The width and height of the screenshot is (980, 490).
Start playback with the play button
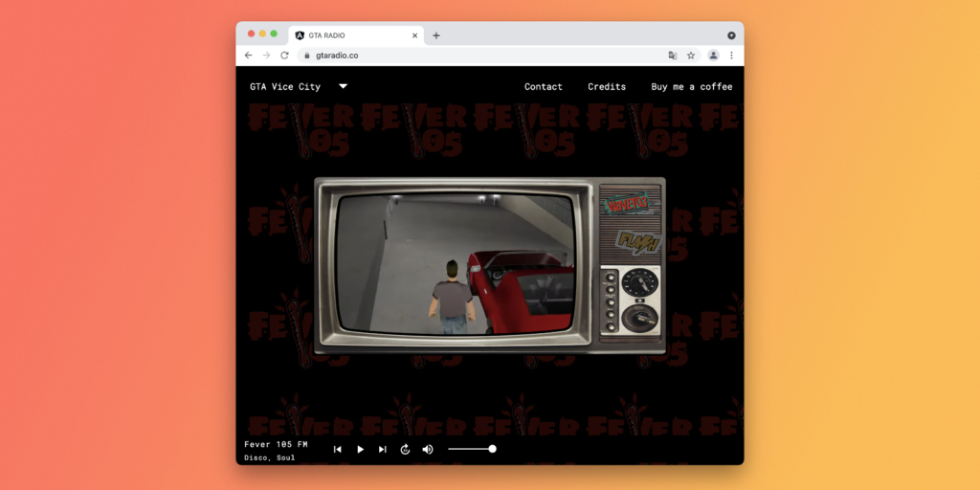(360, 450)
